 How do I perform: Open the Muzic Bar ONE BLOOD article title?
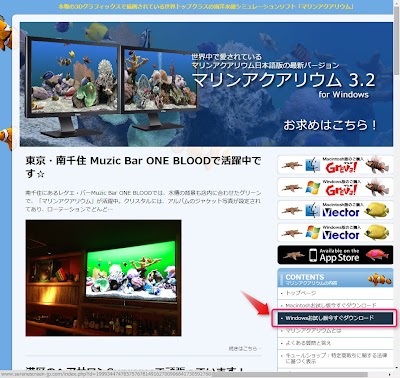(x=143, y=167)
